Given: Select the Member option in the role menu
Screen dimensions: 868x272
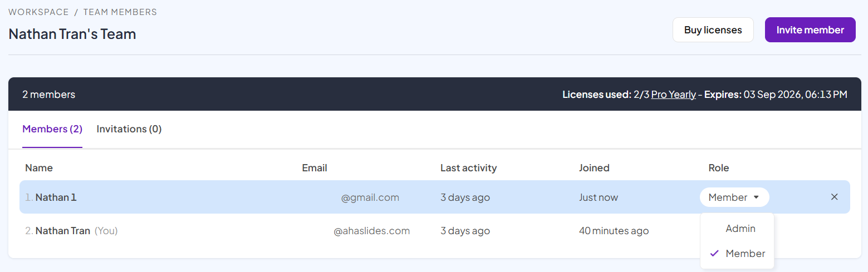Looking at the screenshot, I should coord(745,254).
